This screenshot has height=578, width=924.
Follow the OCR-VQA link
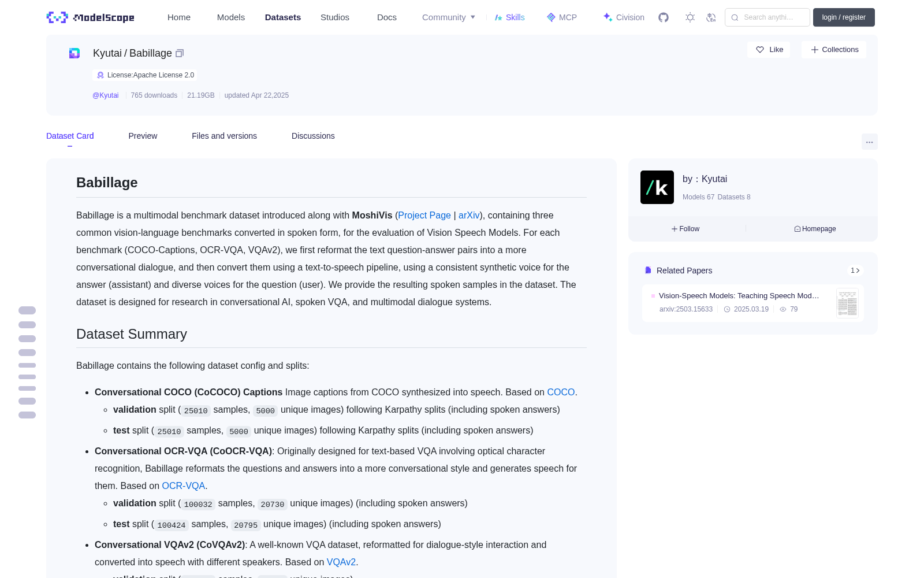click(184, 486)
